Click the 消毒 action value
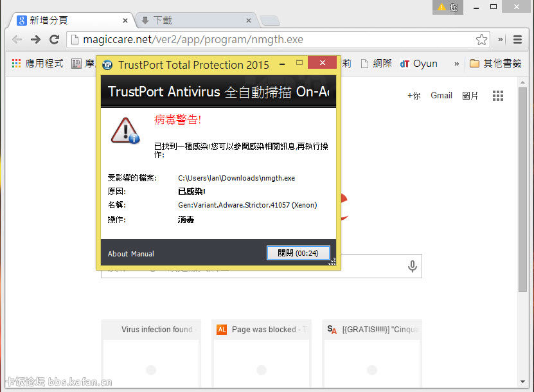 pos(186,220)
